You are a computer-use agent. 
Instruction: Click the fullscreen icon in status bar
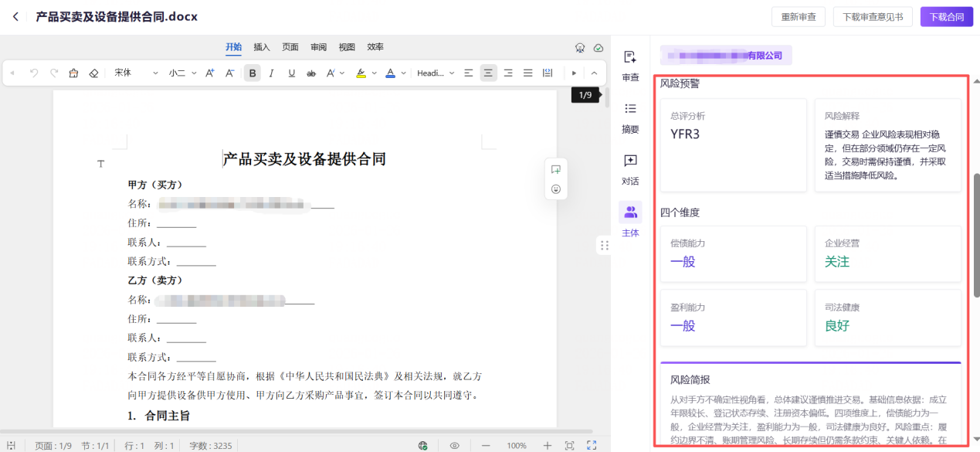click(x=592, y=445)
